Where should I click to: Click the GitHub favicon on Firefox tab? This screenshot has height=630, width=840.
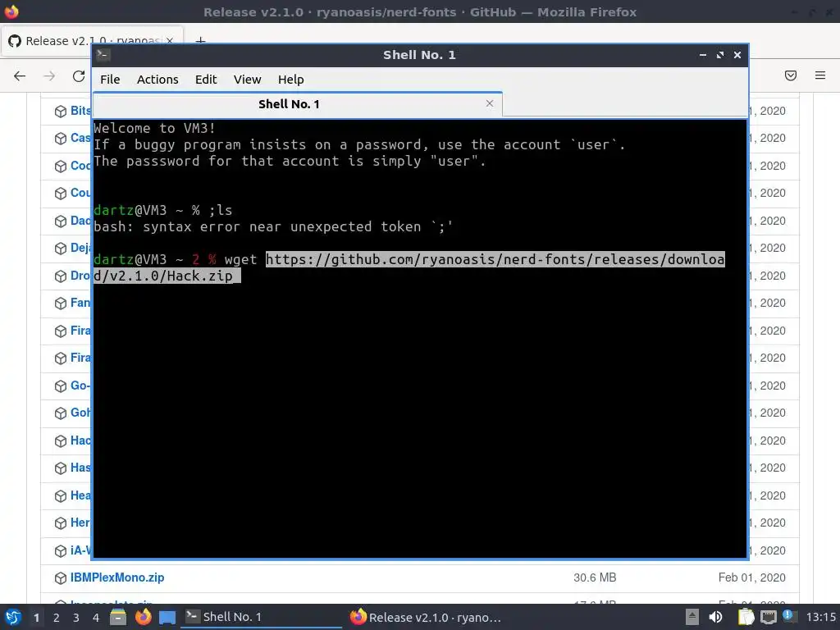[x=15, y=41]
